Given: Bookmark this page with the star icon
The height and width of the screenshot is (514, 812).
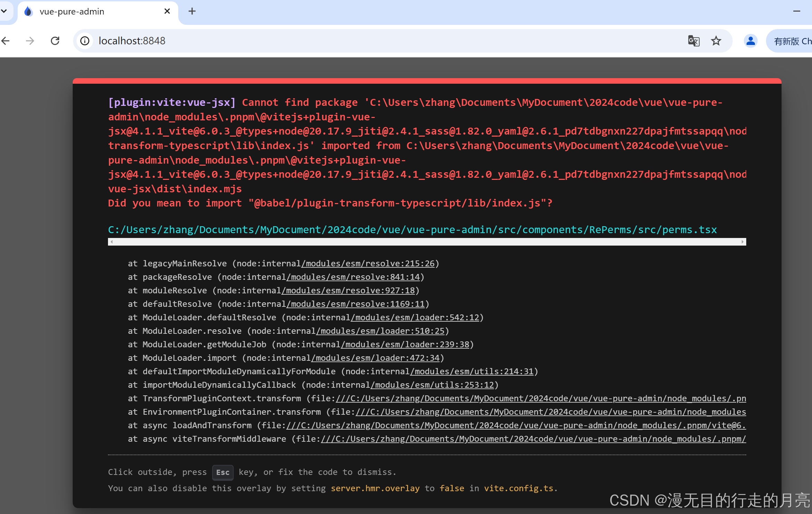Looking at the screenshot, I should pos(716,41).
